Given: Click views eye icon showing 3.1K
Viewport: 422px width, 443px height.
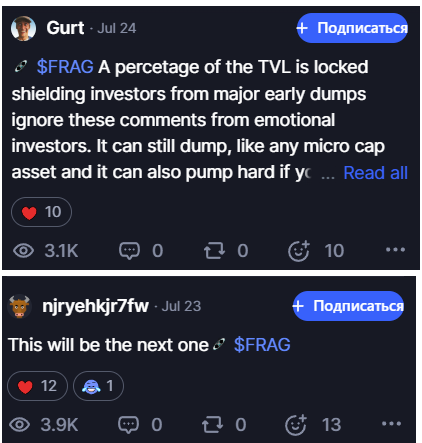Looking at the screenshot, I should [x=23, y=251].
